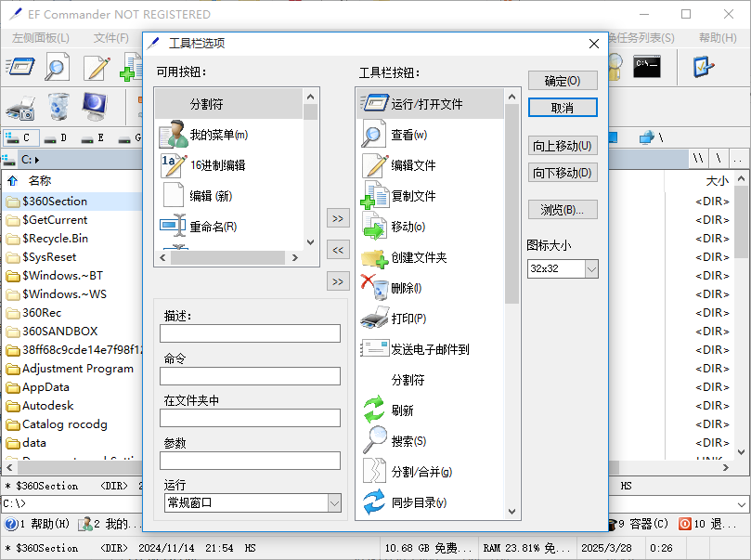The width and height of the screenshot is (751, 560).
Task: Select the 发送电子邮件到 item
Action: pyautogui.click(x=430, y=349)
